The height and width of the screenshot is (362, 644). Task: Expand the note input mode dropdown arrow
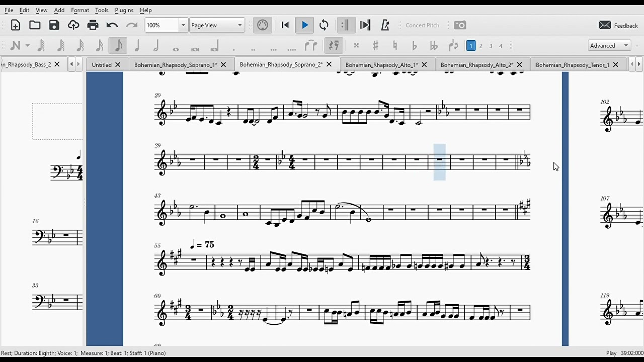click(27, 46)
